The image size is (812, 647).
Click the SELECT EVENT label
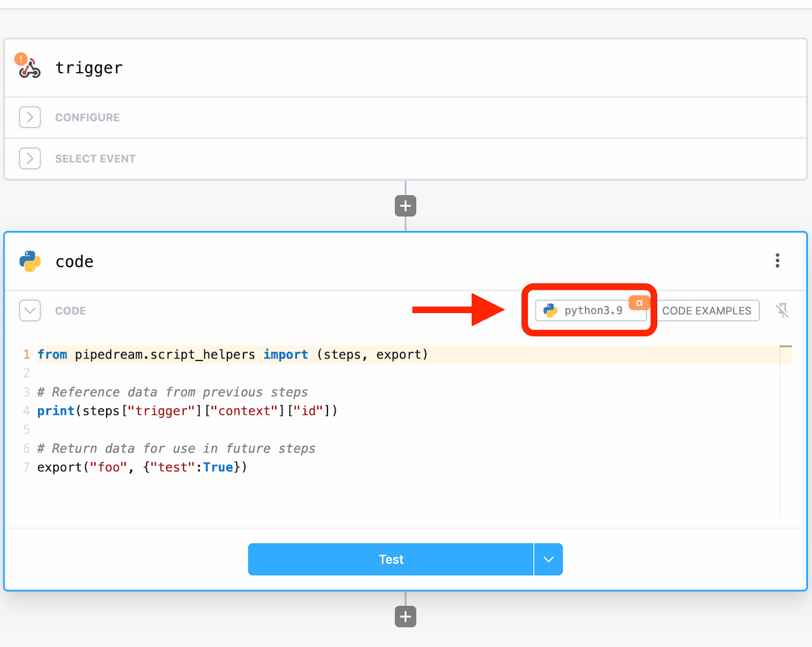tap(95, 158)
